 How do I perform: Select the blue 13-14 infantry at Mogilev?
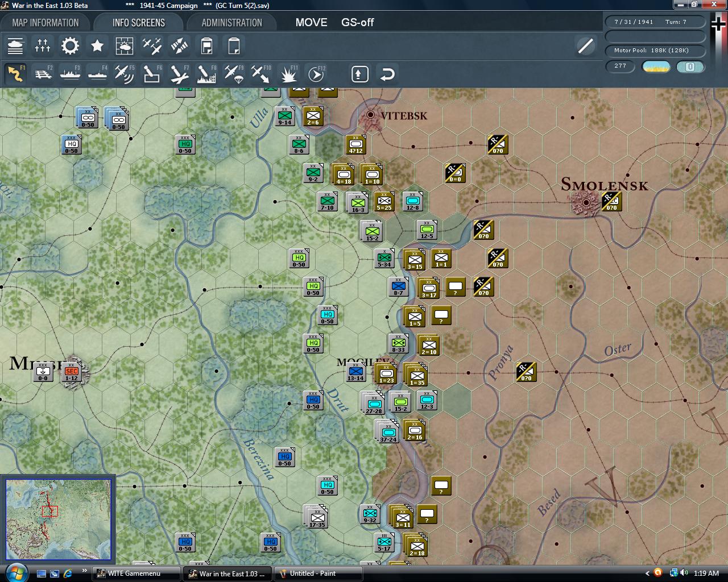(355, 372)
